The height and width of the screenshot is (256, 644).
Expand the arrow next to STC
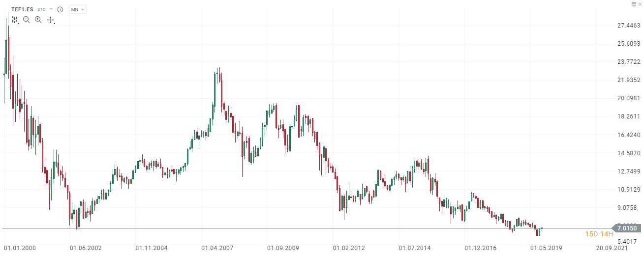click(51, 9)
